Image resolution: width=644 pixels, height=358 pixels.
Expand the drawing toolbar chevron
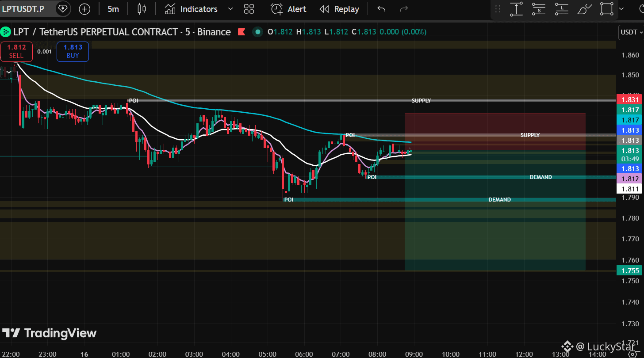coord(621,9)
